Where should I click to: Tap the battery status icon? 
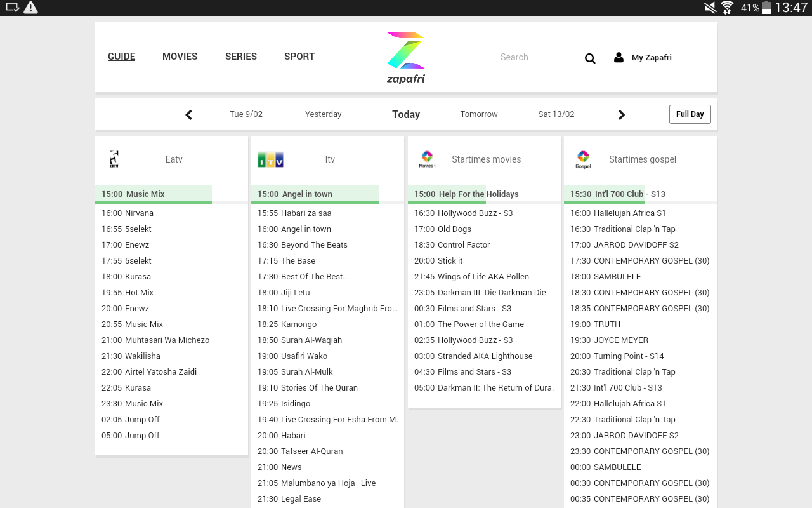[766, 8]
